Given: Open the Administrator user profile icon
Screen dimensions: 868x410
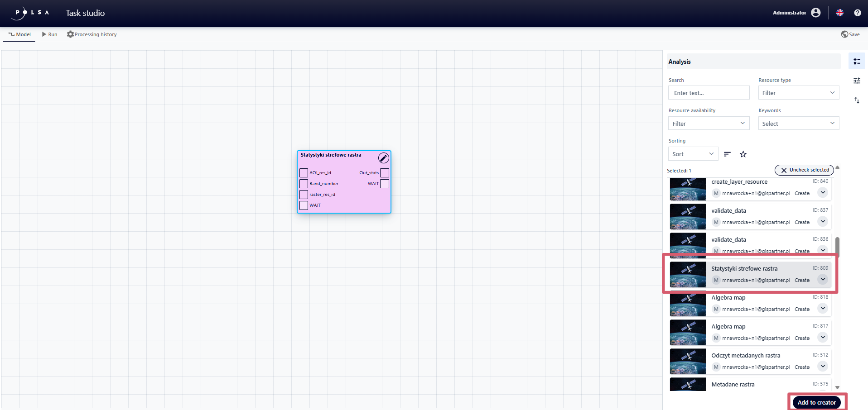Looking at the screenshot, I should click(x=816, y=13).
